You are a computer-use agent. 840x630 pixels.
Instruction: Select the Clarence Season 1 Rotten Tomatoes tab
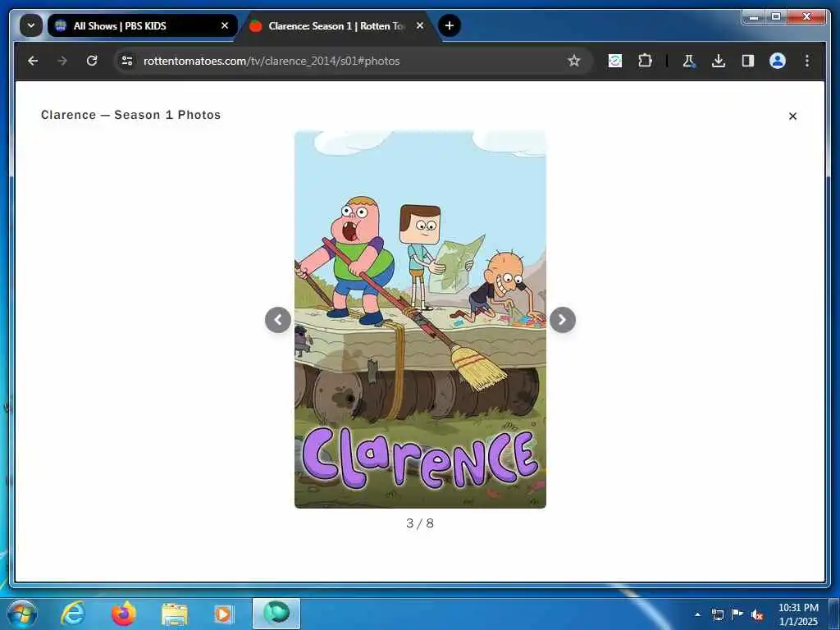(337, 25)
